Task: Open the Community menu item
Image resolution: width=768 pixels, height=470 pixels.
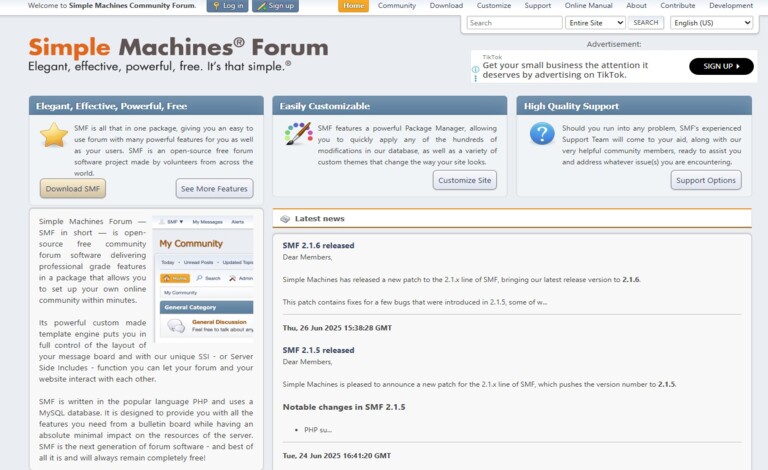Action: tap(397, 6)
